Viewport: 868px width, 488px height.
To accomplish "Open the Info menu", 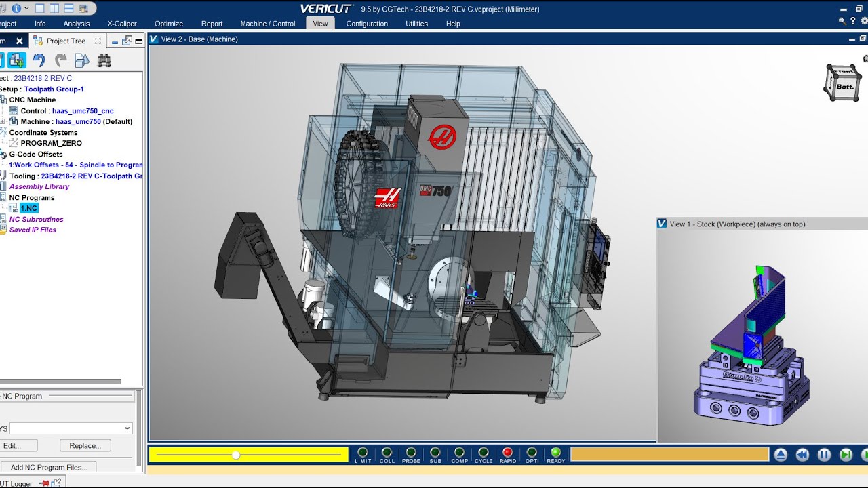I will click(x=40, y=24).
